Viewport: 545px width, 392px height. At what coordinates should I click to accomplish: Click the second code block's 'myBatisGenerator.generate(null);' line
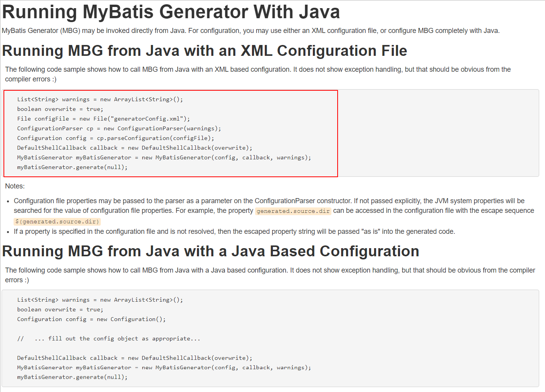click(x=72, y=377)
